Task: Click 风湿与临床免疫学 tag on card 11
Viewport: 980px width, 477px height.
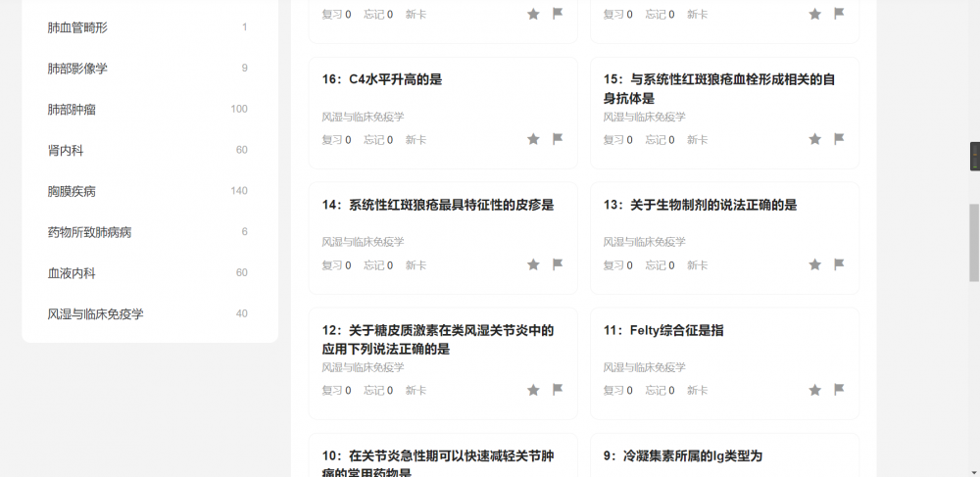Action: (645, 367)
